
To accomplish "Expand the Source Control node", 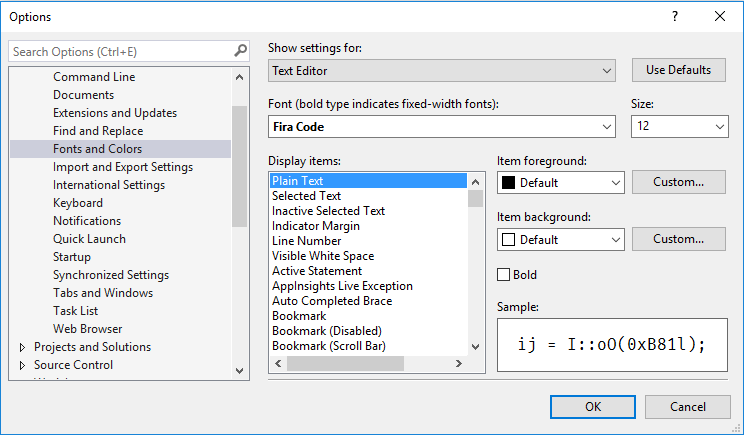I will [23, 365].
